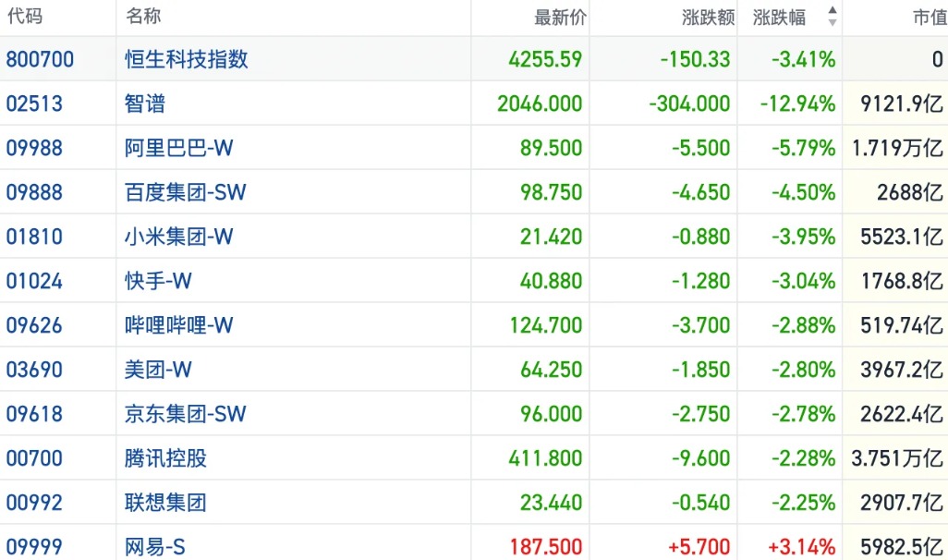Select 百度集团 price 98.750
948x560 pixels.
tap(552, 192)
